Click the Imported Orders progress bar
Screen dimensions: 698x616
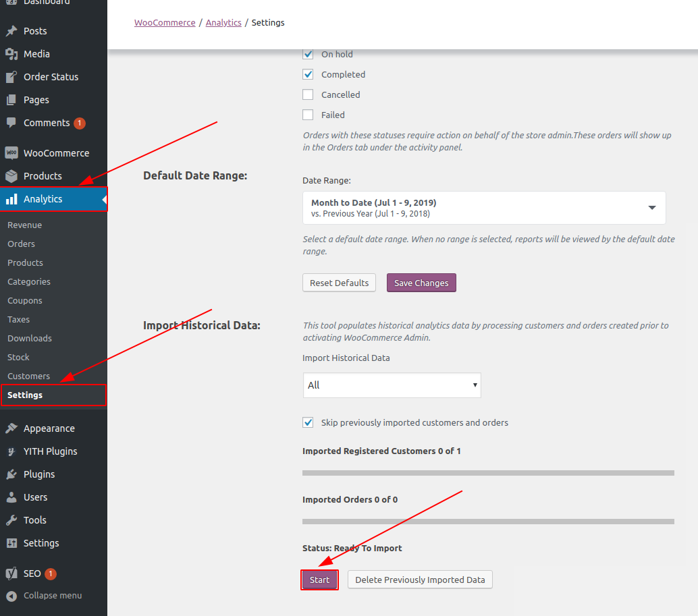click(x=488, y=522)
